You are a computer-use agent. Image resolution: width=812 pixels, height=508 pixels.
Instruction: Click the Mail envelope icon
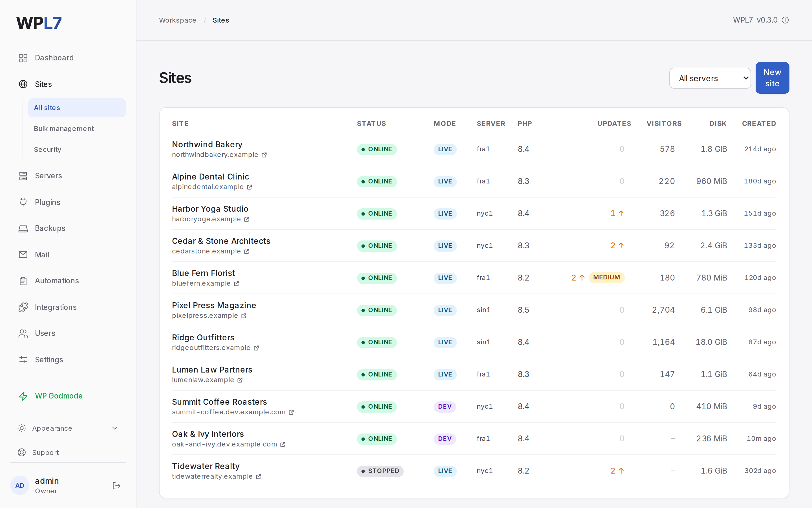pyautogui.click(x=23, y=255)
